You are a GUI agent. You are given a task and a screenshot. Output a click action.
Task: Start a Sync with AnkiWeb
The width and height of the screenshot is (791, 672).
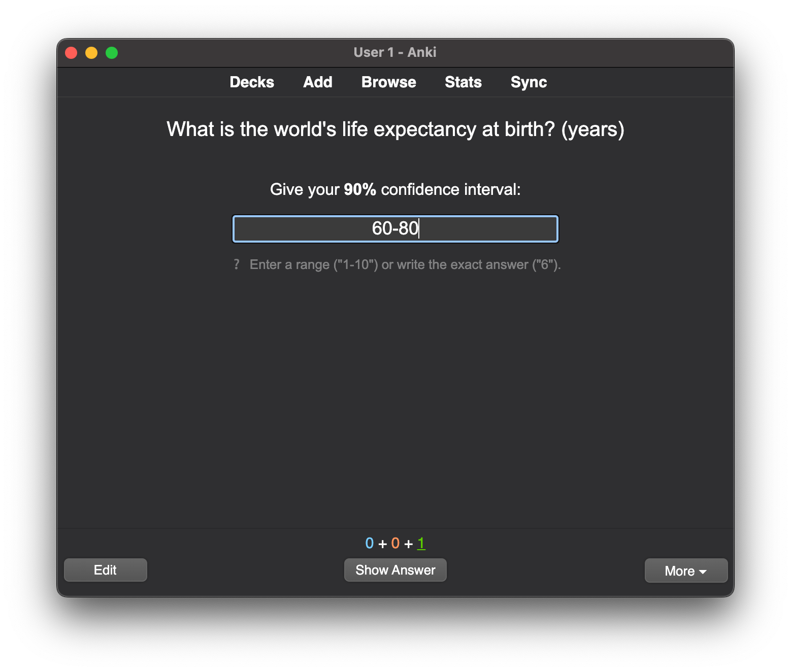[528, 82]
